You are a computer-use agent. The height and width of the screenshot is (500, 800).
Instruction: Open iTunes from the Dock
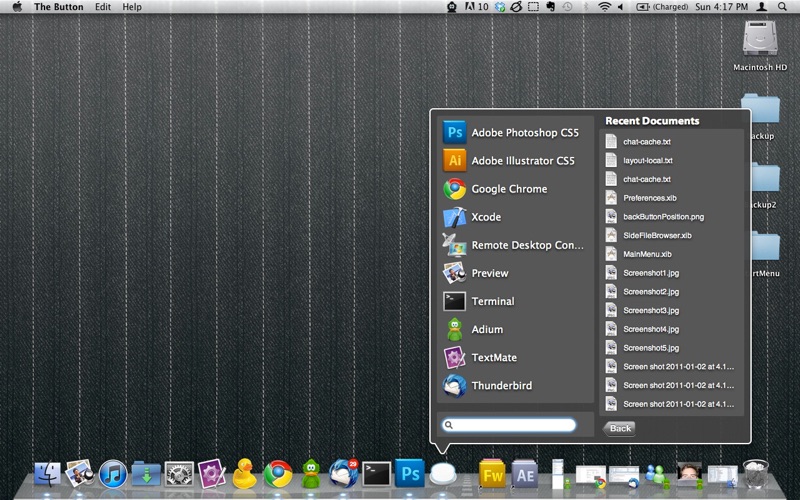point(113,474)
